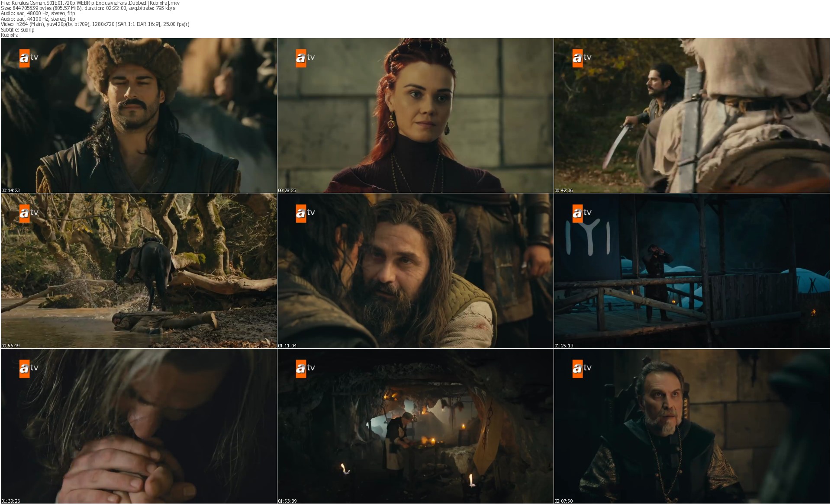Open the thumbnail timestamped 00:42:36
831x504 pixels.
pos(692,116)
